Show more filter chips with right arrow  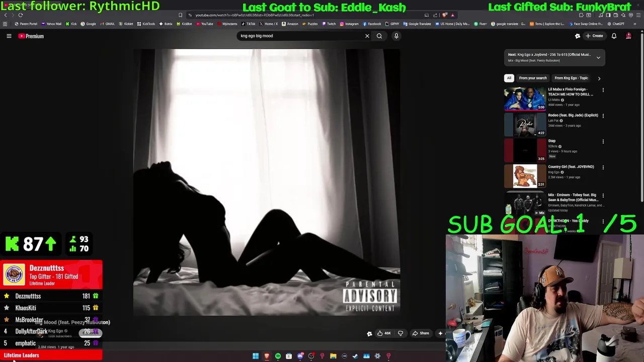pyautogui.click(x=599, y=78)
